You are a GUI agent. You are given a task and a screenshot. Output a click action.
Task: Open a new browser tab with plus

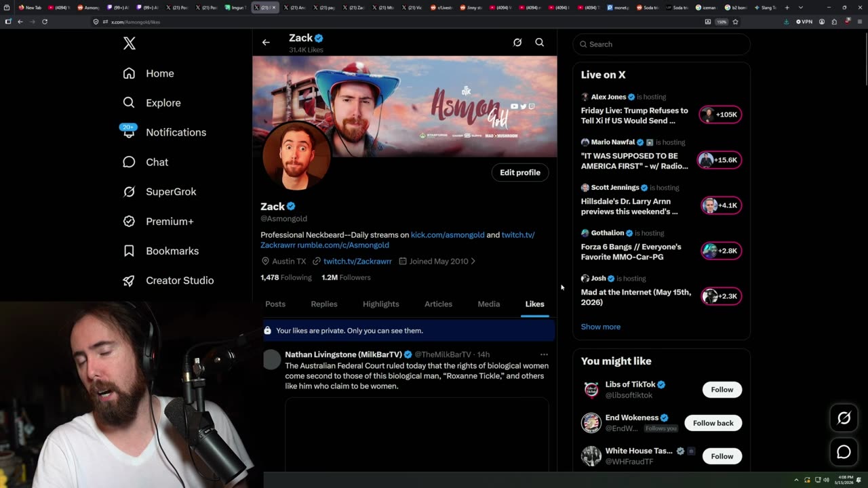(x=787, y=7)
